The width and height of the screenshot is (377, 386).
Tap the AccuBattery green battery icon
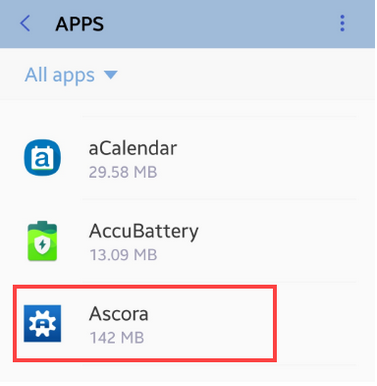point(42,241)
